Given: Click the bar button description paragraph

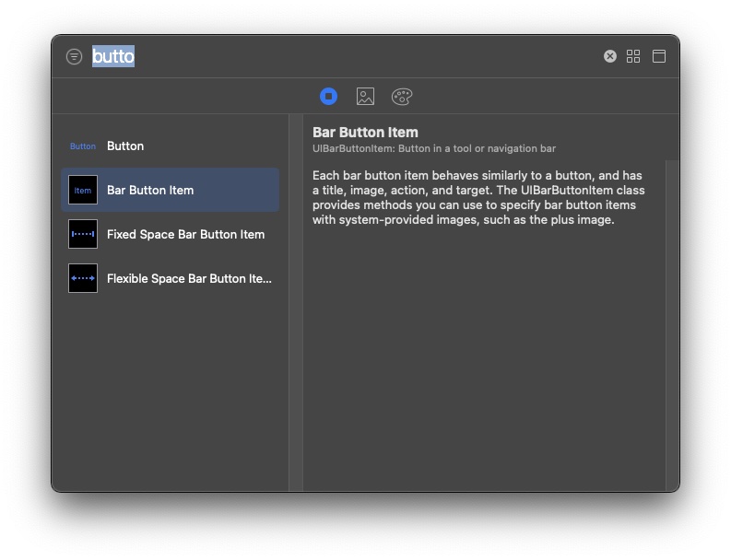Looking at the screenshot, I should coord(478,197).
